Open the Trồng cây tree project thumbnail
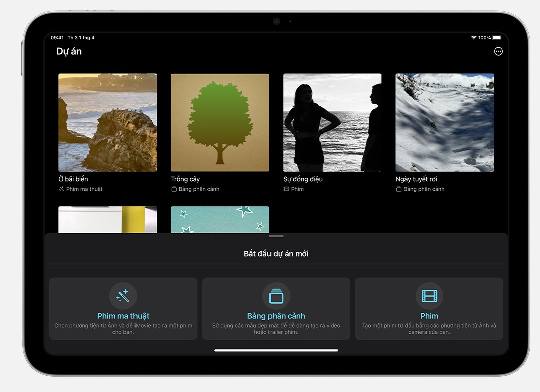This screenshot has width=540, height=392. tap(220, 123)
